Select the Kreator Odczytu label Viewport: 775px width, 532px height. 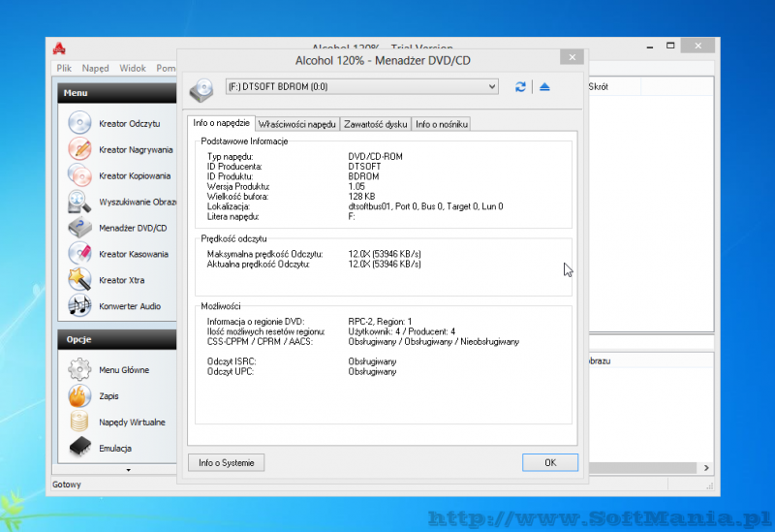[x=130, y=124]
